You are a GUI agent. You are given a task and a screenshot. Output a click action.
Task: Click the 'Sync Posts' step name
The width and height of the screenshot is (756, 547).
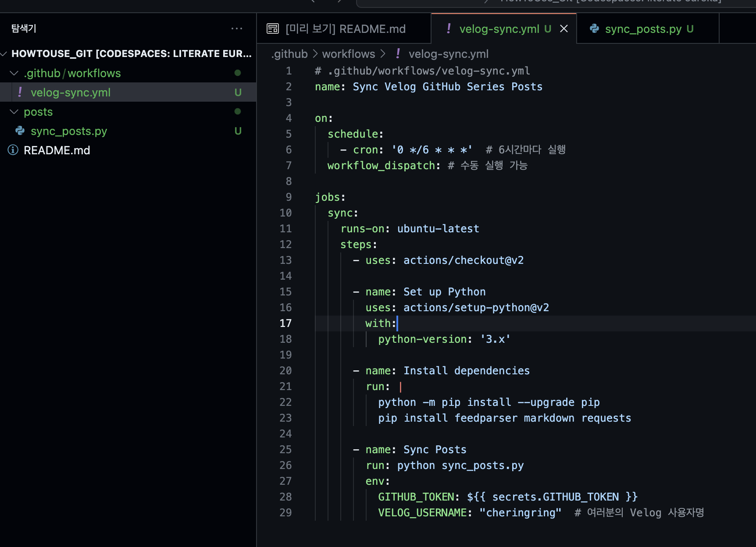click(435, 449)
